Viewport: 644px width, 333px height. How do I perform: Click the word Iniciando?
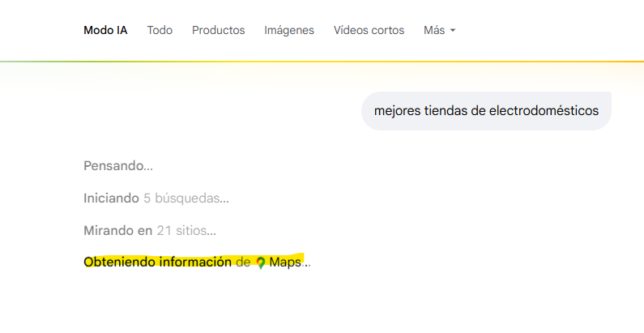point(111,199)
